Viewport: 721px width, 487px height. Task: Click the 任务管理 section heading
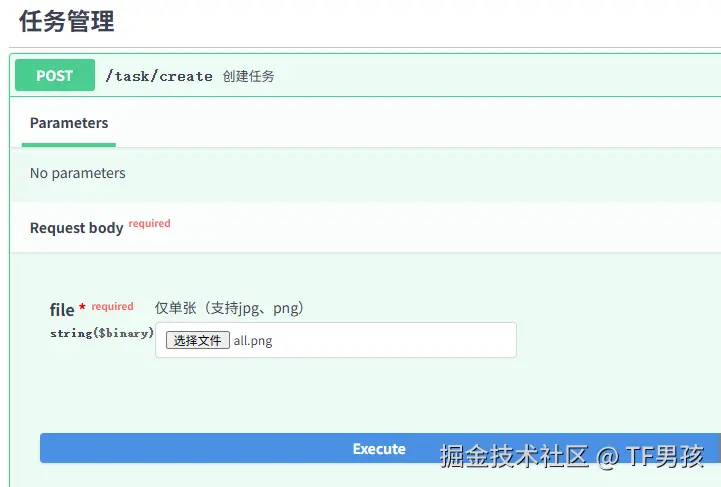67,21
